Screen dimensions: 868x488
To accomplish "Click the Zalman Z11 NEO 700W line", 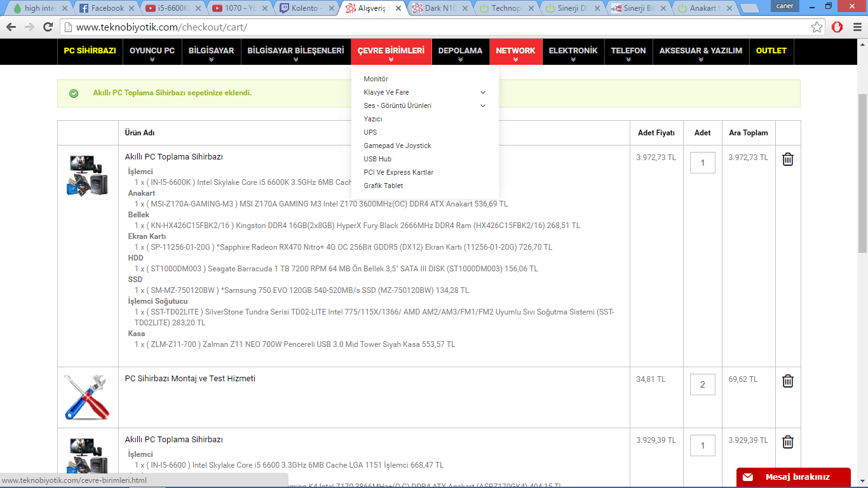I will (x=295, y=344).
